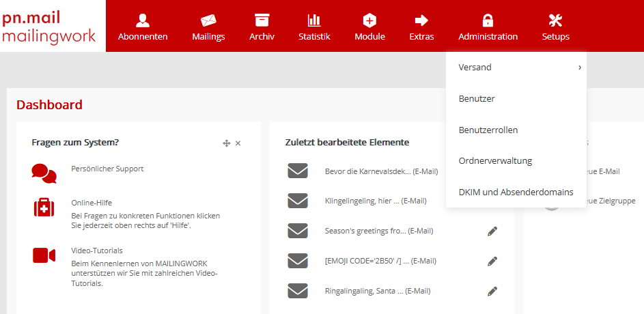644x314 pixels.
Task: Open DKIM und Absenderdomains entry
Action: [x=516, y=192]
